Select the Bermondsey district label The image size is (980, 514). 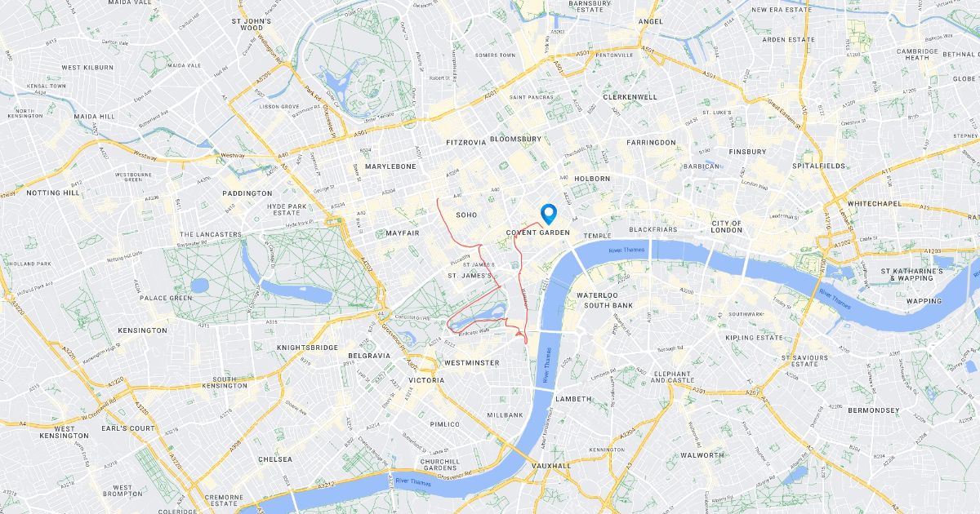pos(875,410)
